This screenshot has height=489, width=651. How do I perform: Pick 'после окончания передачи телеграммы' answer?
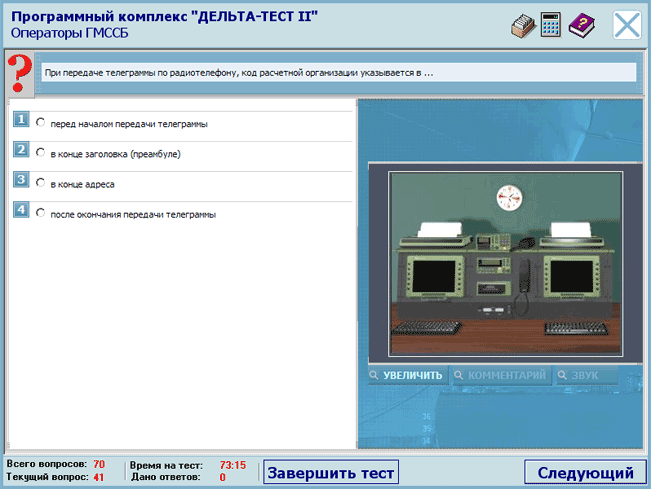[40, 212]
